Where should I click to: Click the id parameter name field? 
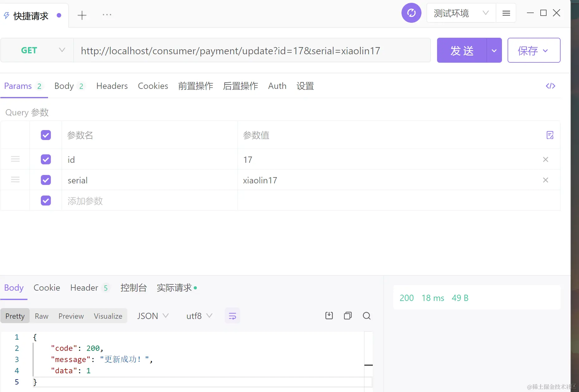150,159
